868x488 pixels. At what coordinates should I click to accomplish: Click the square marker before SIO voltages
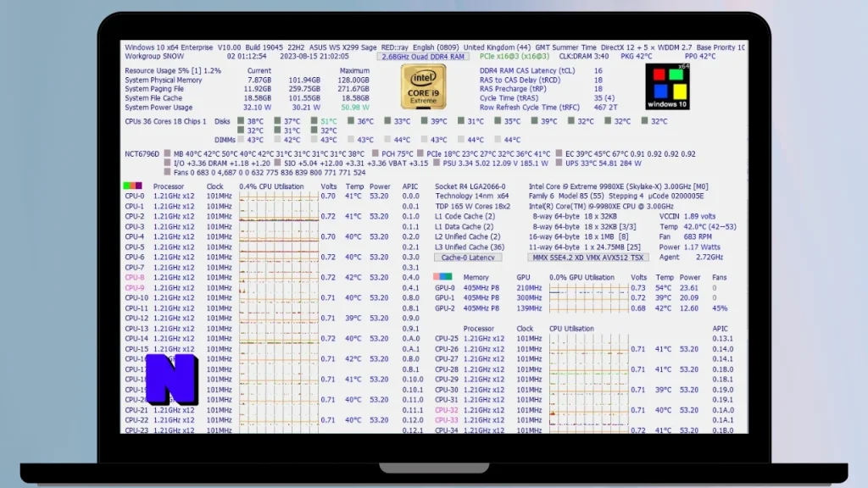click(277, 163)
